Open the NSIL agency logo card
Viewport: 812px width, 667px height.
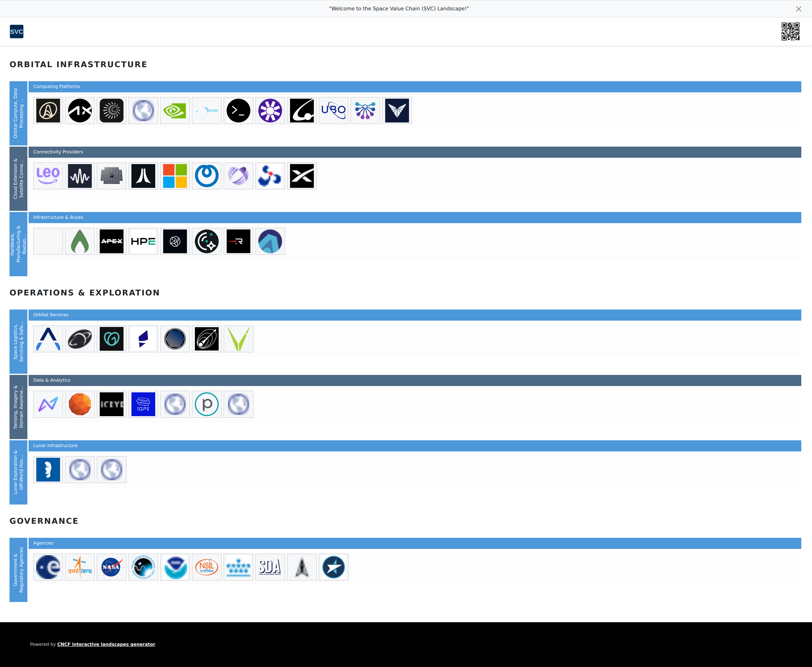(207, 567)
